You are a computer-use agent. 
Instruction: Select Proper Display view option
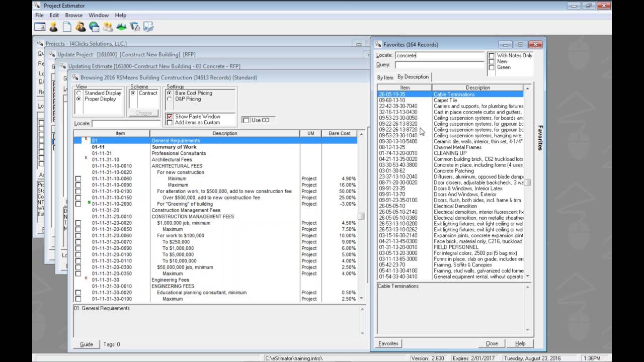[x=79, y=99]
